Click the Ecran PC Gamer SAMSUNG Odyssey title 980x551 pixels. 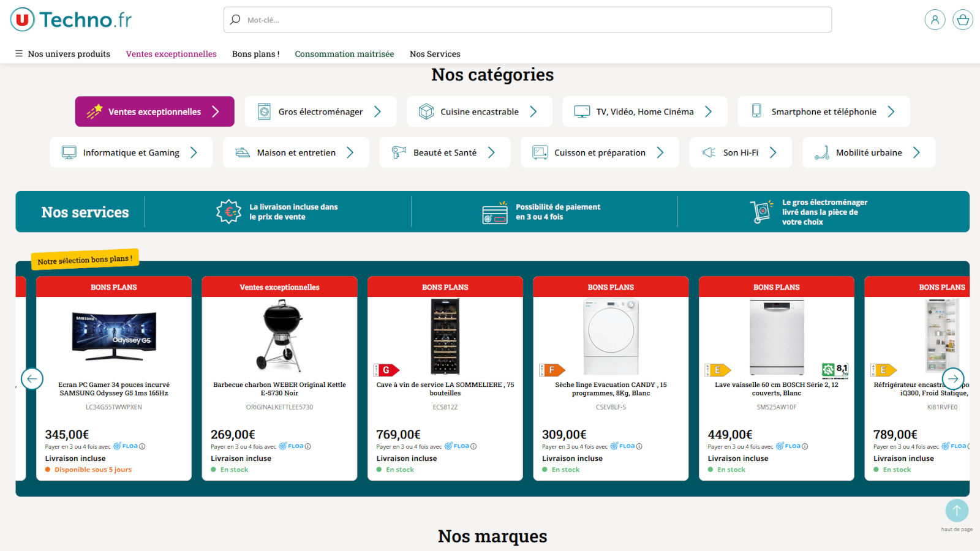pyautogui.click(x=114, y=389)
